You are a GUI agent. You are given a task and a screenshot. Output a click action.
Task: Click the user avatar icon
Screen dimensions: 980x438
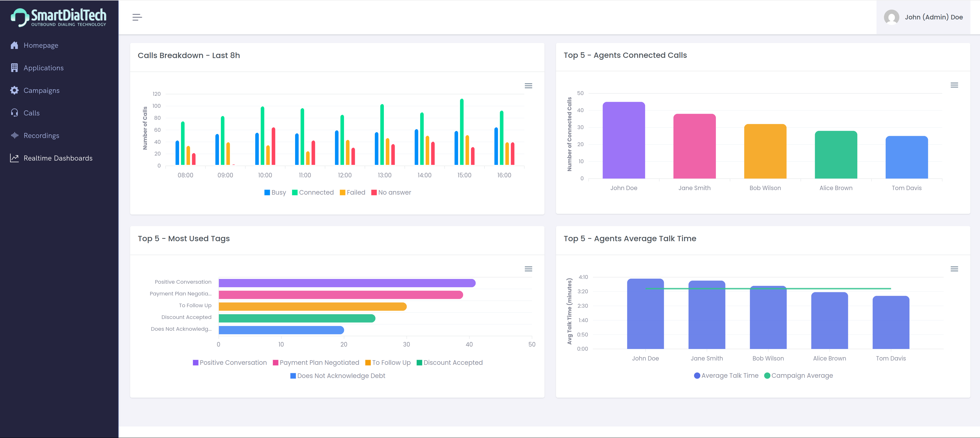(x=891, y=17)
